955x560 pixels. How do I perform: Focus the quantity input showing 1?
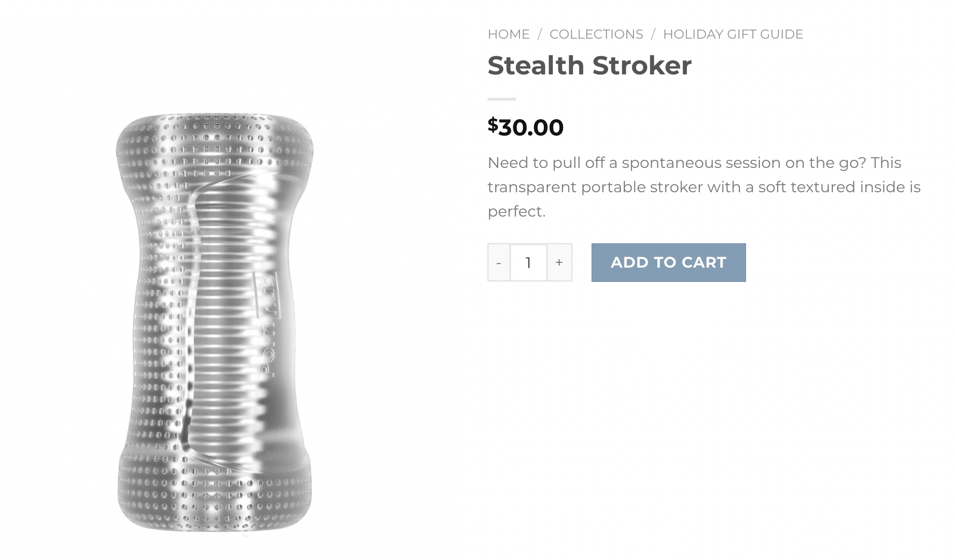click(x=529, y=262)
